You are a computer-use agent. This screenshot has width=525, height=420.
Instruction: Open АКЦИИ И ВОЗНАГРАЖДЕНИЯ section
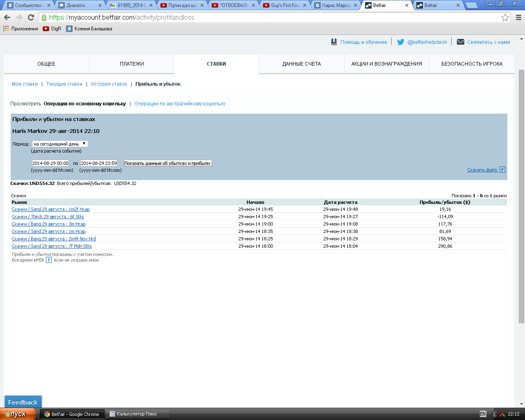[386, 64]
